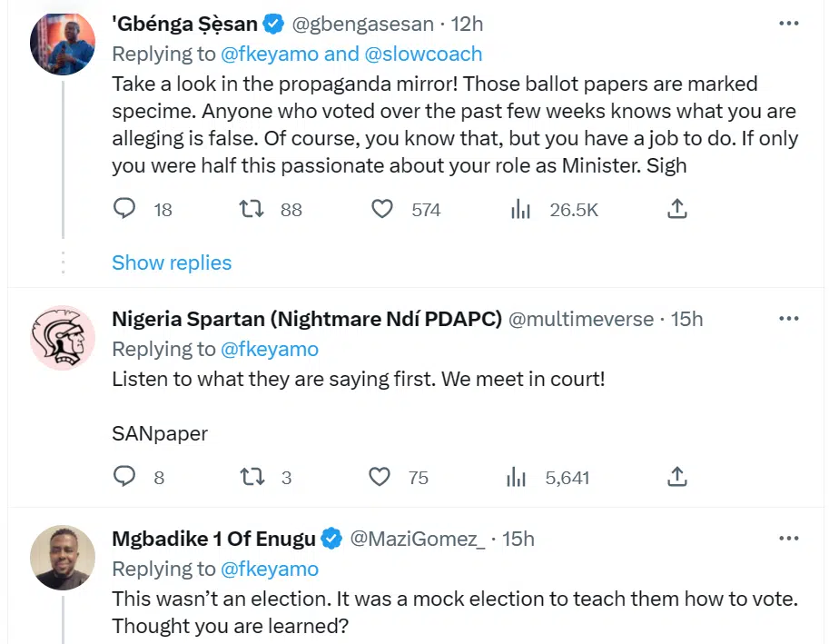The width and height of the screenshot is (829, 644).
Task: Retweet Nigeria Spartan's court tweet
Action: [250, 477]
